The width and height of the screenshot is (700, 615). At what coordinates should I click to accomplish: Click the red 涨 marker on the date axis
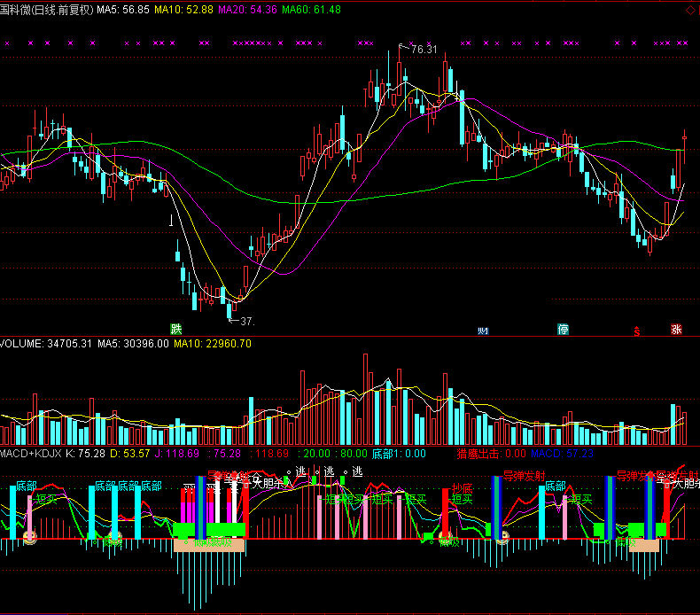pyautogui.click(x=676, y=329)
